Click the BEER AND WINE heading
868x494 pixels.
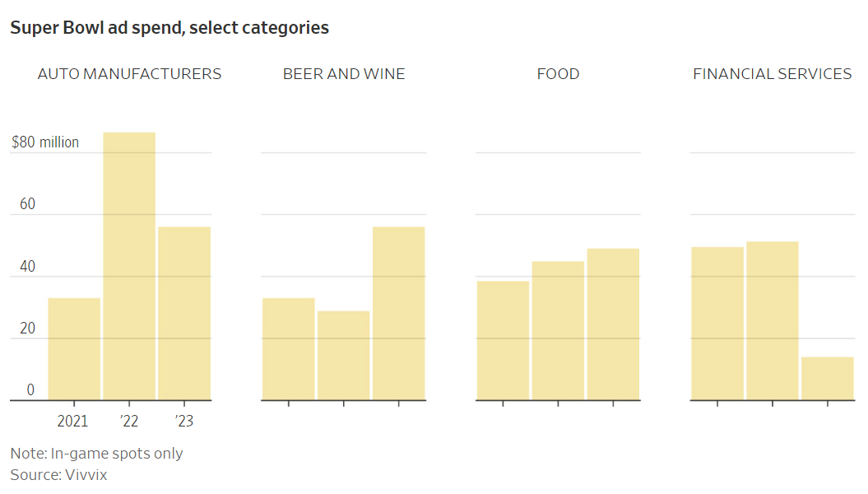tap(344, 74)
